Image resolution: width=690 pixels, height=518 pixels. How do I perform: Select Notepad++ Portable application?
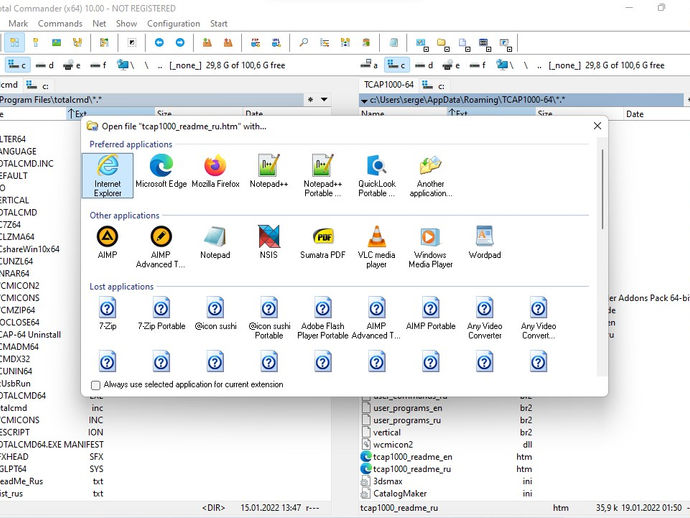point(323,176)
